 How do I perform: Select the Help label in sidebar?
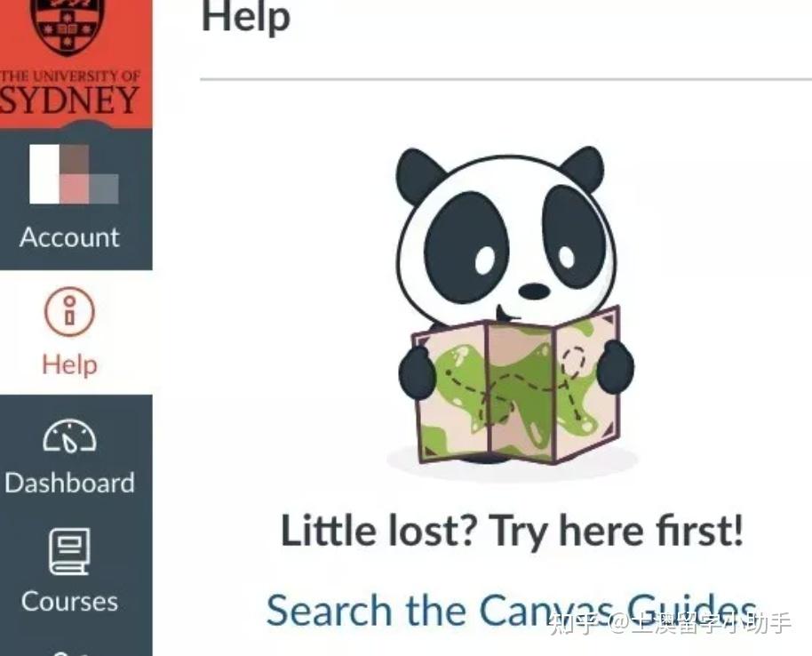69,364
